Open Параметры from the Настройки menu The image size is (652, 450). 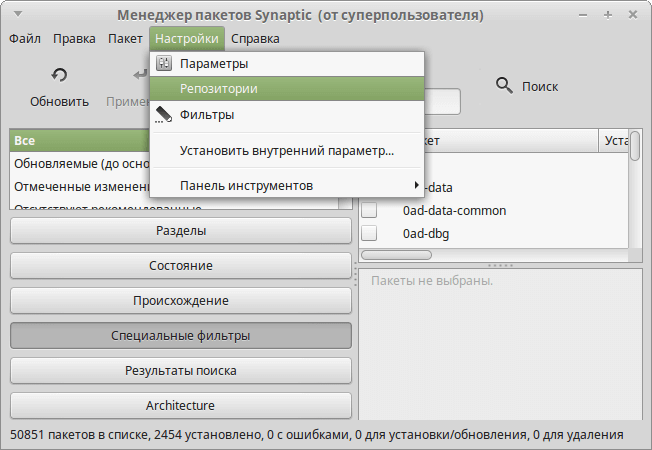287,64
